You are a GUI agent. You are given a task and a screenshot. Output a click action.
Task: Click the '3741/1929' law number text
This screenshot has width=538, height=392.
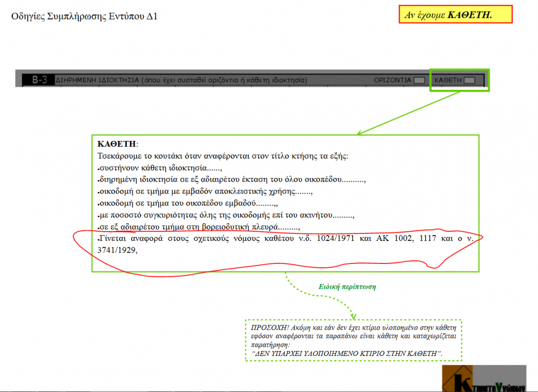(x=117, y=250)
